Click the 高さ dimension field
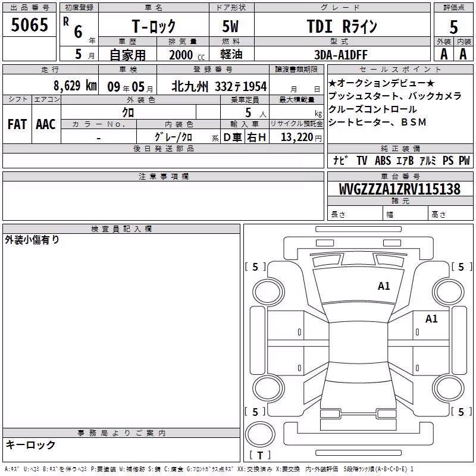Screen dimensions: 476x476 [451, 213]
